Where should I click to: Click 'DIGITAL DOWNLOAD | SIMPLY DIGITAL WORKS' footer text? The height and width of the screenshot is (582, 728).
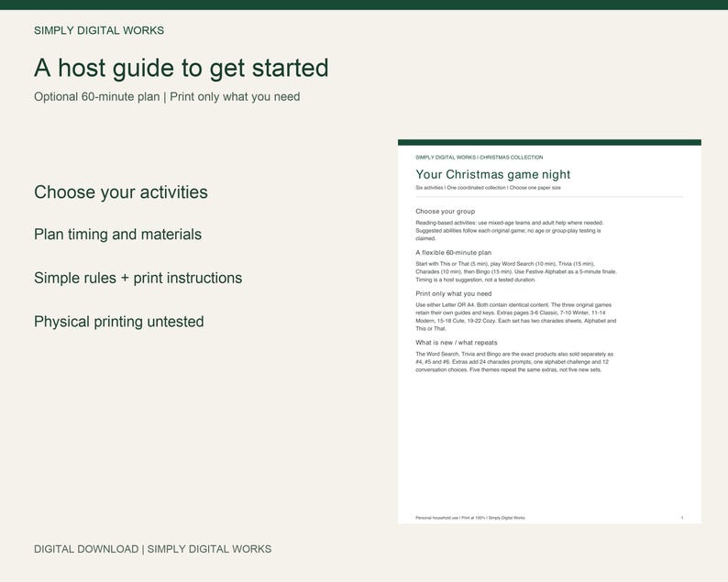click(152, 549)
